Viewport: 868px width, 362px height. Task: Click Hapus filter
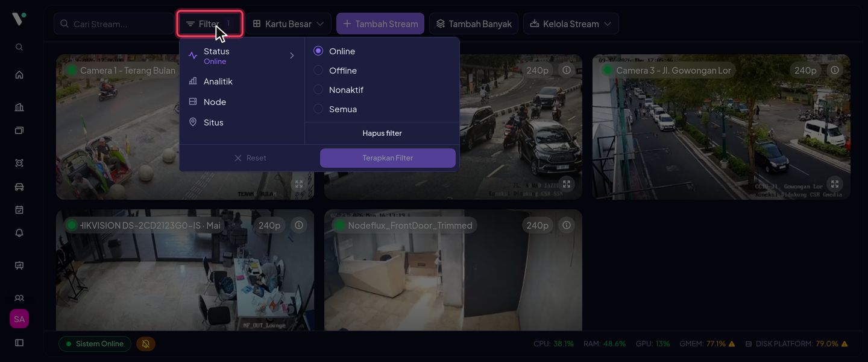pos(382,133)
